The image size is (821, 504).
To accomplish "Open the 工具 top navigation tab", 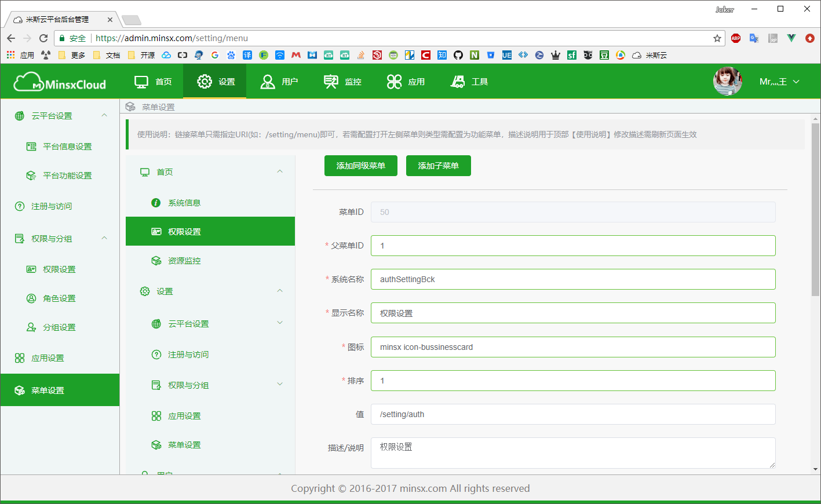I will (469, 82).
